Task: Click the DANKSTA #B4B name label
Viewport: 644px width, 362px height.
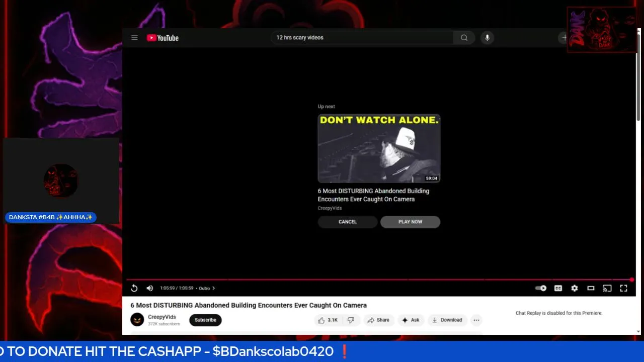Action: click(51, 217)
